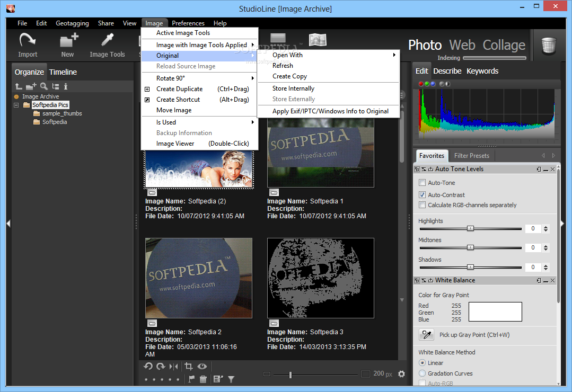This screenshot has width=572, height=392.
Task: Click the mirror/flip horizontal icon
Action: pyautogui.click(x=174, y=366)
